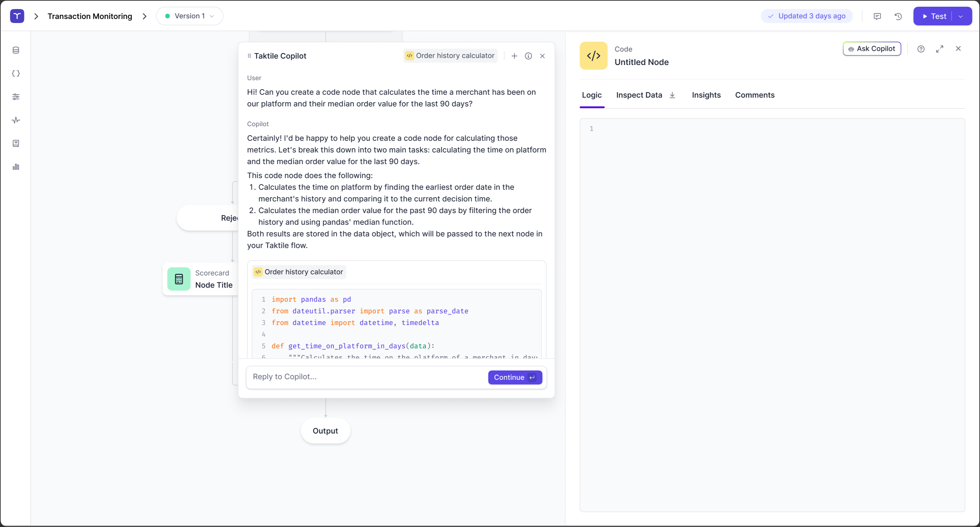Image resolution: width=980 pixels, height=527 pixels.
Task: Open the Version 1 dropdown
Action: (190, 16)
